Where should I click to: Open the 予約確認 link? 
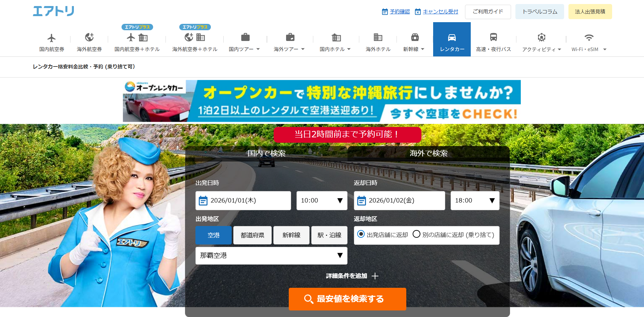tap(400, 12)
